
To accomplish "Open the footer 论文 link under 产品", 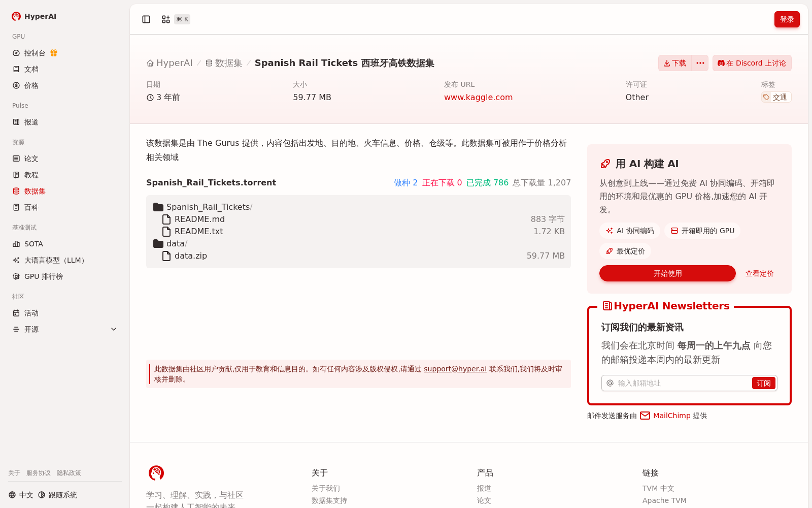I will 484,500.
